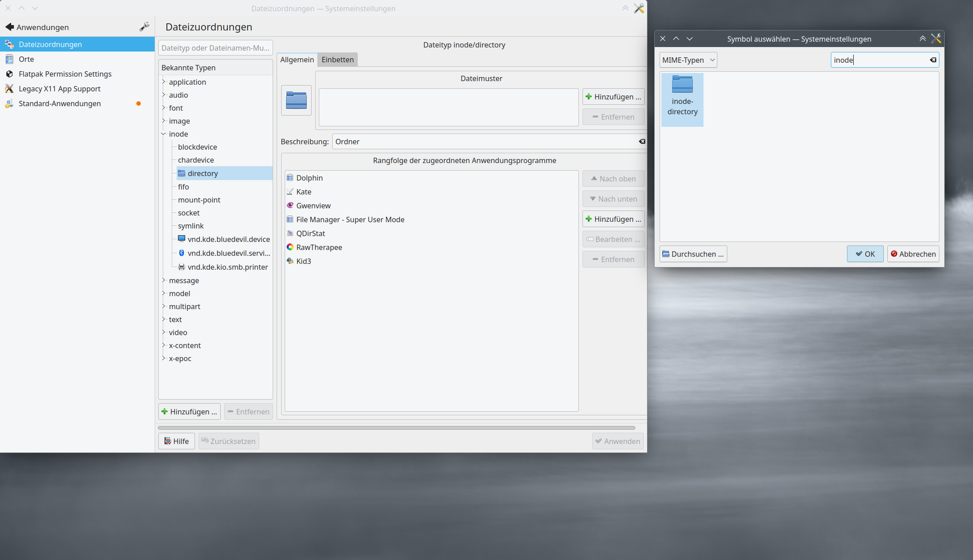Focus the inode search field in icon dialog
The height and width of the screenshot is (560, 973).
885,60
